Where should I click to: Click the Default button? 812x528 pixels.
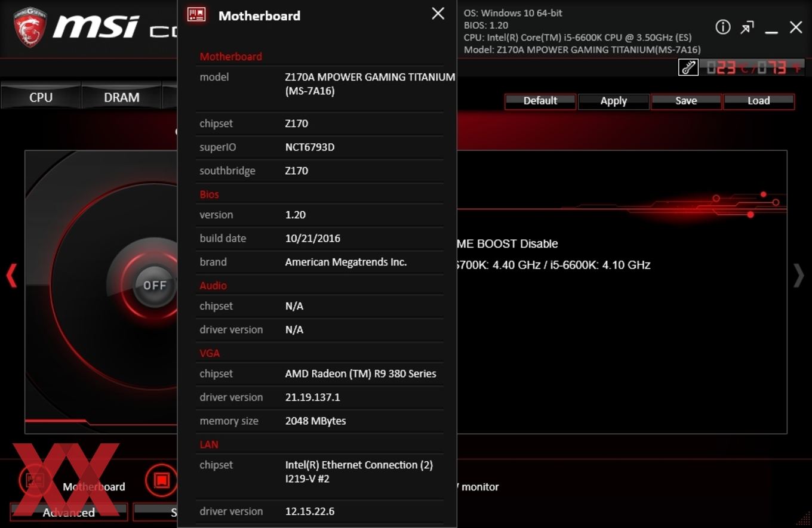point(540,101)
